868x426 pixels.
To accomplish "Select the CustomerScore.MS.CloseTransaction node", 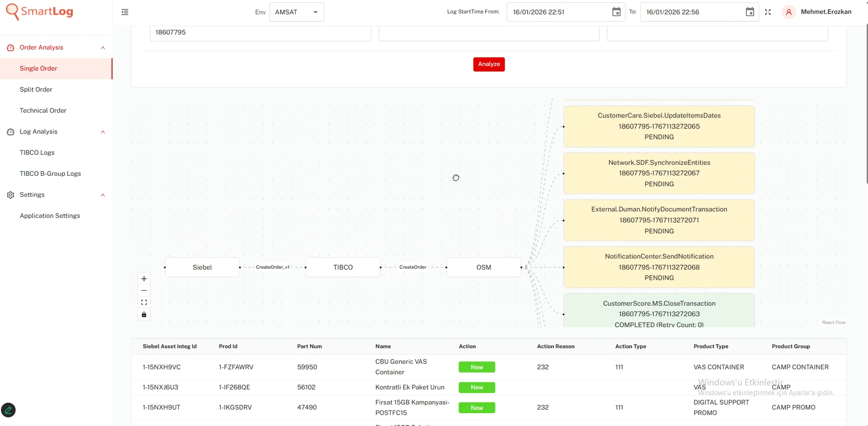I will coord(659,311).
